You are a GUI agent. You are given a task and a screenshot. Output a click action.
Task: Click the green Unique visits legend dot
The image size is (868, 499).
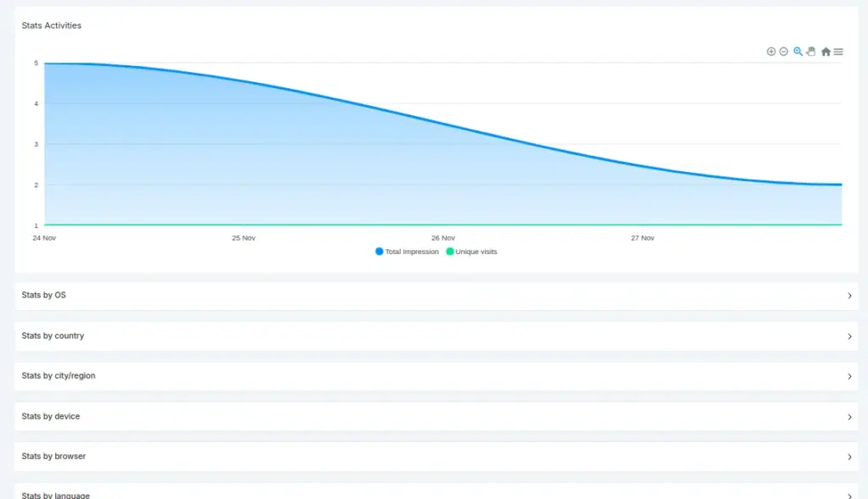pyautogui.click(x=449, y=252)
